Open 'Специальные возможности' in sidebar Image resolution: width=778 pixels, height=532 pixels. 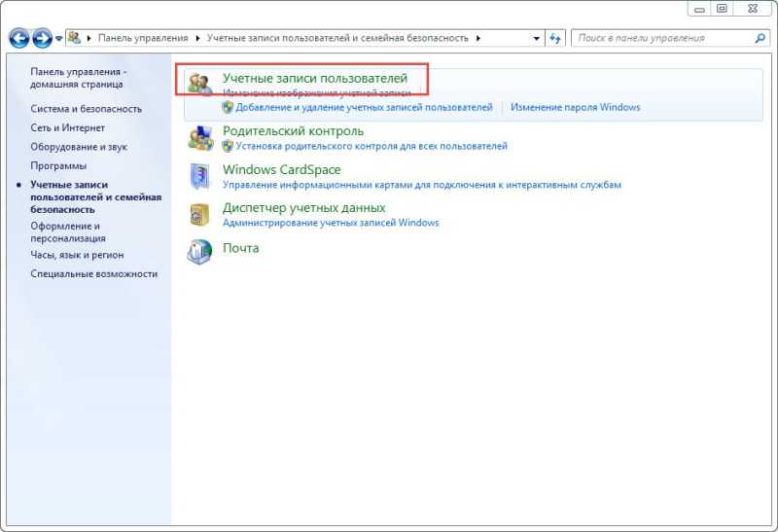(x=93, y=274)
